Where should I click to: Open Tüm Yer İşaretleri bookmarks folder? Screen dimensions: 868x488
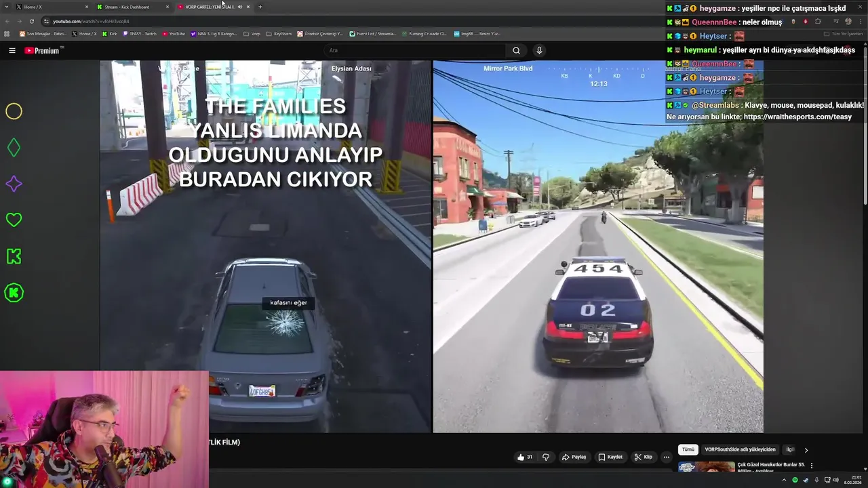pyautogui.click(x=843, y=33)
